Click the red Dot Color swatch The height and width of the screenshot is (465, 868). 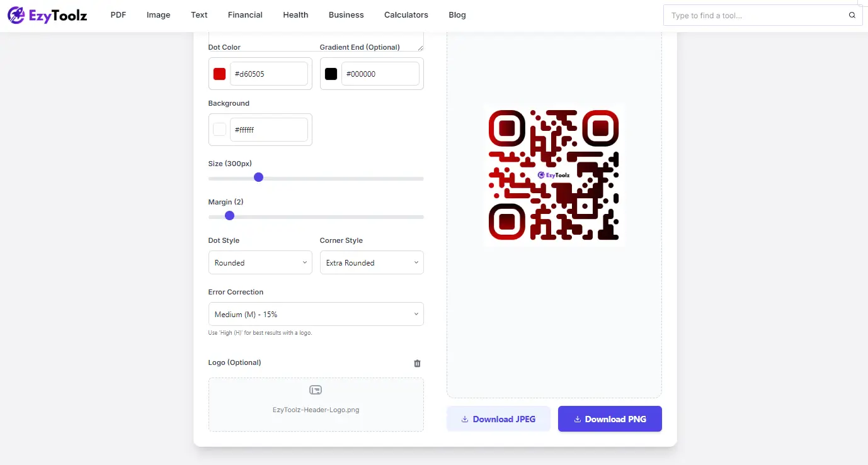(219, 74)
